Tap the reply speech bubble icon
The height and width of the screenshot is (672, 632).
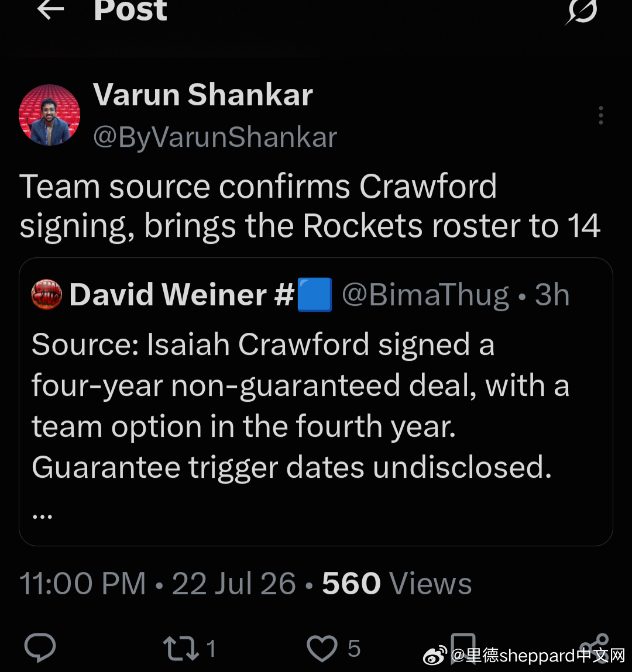40,647
